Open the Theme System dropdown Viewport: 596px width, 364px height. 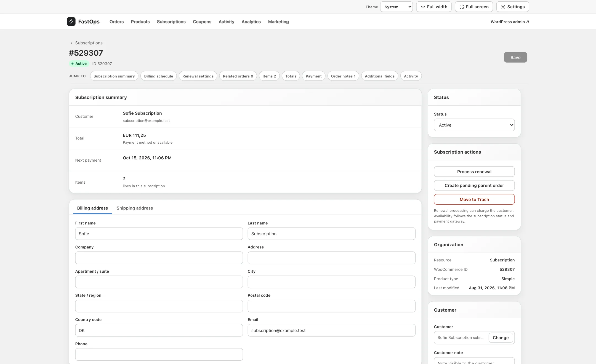click(396, 7)
